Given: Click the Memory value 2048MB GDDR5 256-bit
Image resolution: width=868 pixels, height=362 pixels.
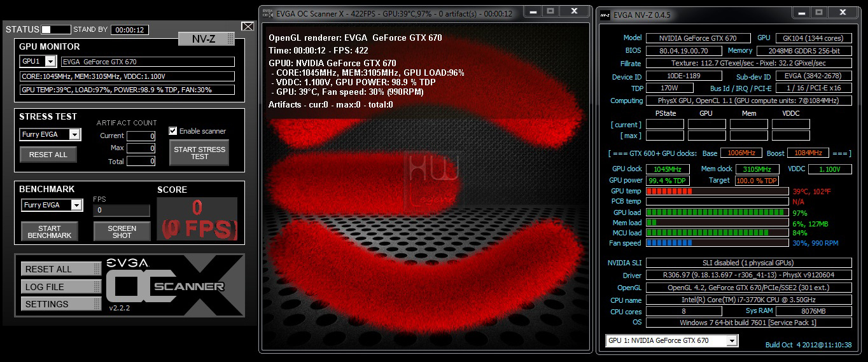Looking at the screenshot, I should pyautogui.click(x=804, y=50).
